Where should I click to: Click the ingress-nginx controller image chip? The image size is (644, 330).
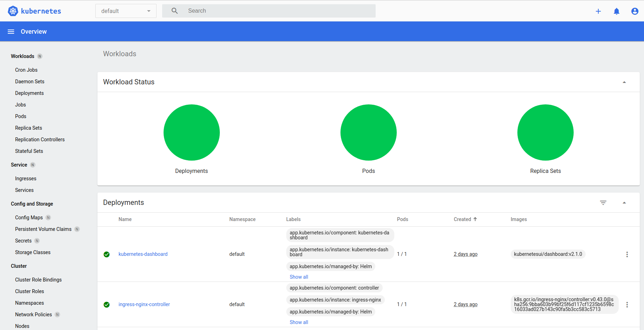pos(565,304)
